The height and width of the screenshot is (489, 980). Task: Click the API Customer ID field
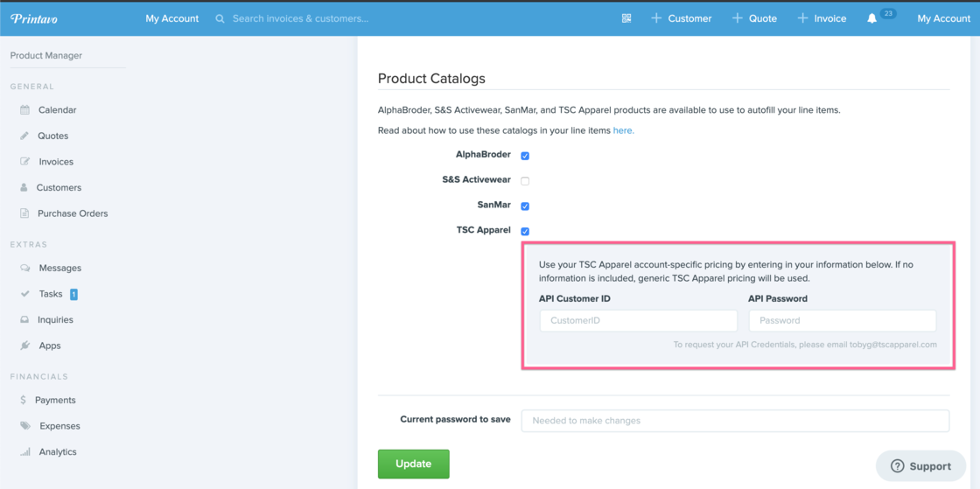coord(638,321)
